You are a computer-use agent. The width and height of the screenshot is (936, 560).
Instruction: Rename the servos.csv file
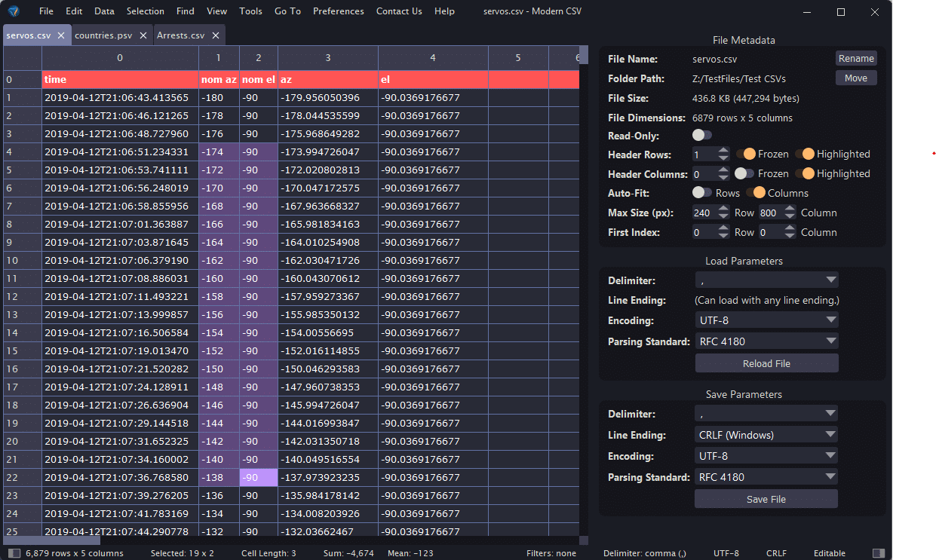pos(856,58)
